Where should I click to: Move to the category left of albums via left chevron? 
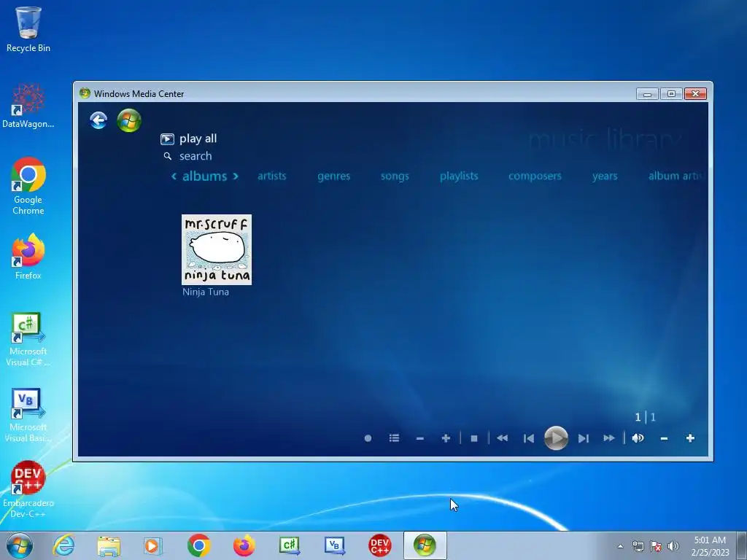pos(174,176)
